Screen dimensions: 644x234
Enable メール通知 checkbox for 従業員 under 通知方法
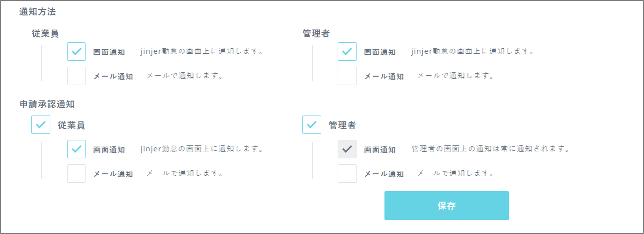tap(76, 76)
